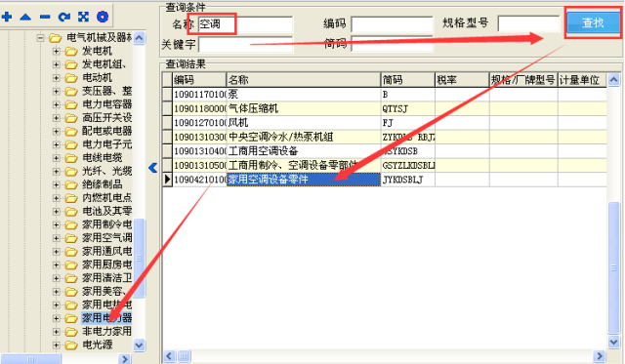Focus the 规格型号 input field

[x=529, y=23]
